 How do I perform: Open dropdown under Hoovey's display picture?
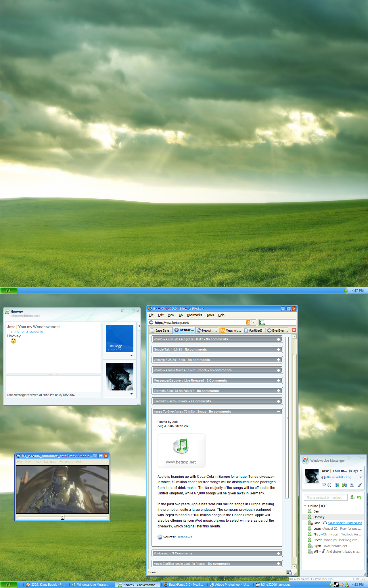coord(131,356)
